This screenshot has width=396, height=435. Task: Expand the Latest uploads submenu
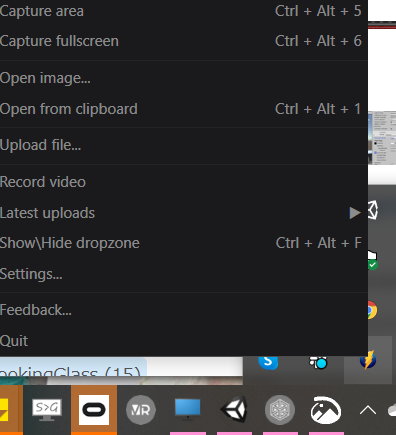click(x=184, y=213)
